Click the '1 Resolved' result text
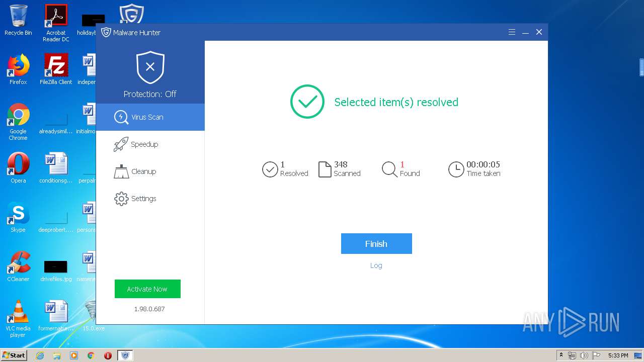The width and height of the screenshot is (644, 362). [x=294, y=169]
